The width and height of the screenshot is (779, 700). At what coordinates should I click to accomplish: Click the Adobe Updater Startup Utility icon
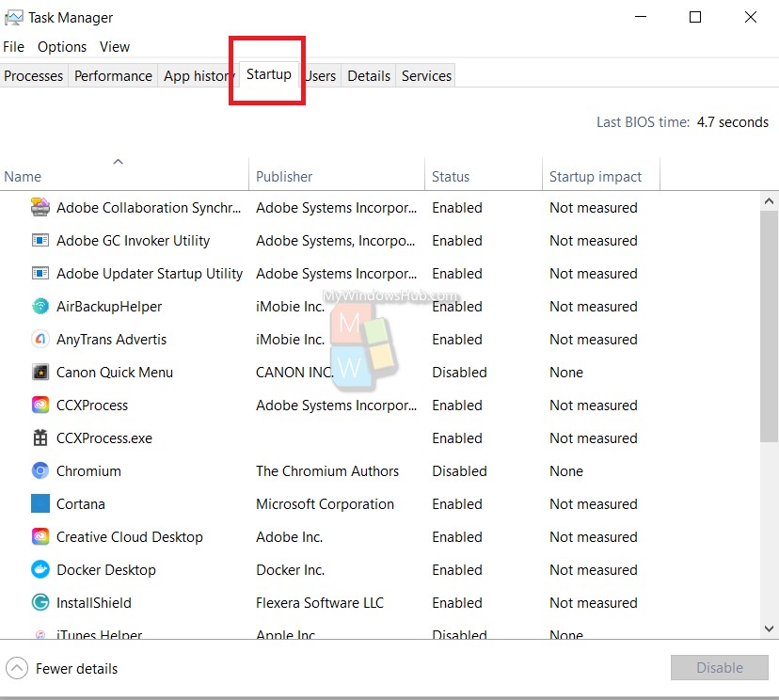click(40, 273)
